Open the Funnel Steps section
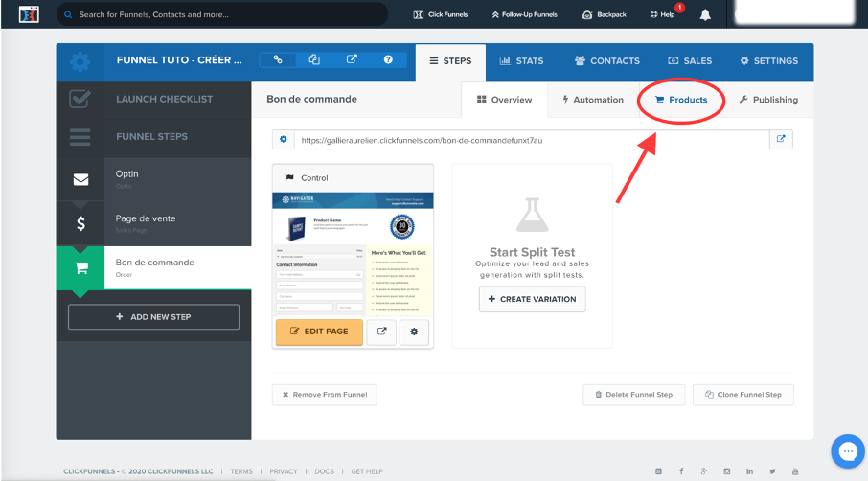 click(x=151, y=136)
